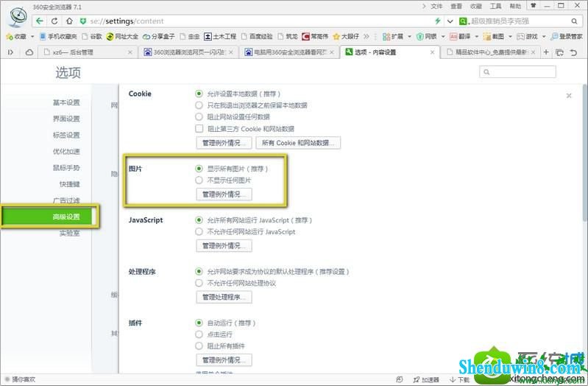588x386 pixels.
Task: Switch to the xz6— 后台管理 tab
Action: click(x=87, y=52)
